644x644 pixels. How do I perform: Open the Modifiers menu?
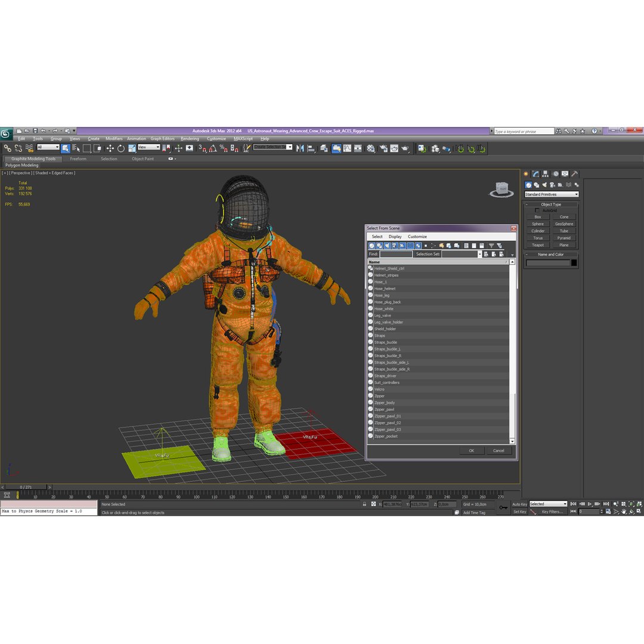click(x=114, y=139)
